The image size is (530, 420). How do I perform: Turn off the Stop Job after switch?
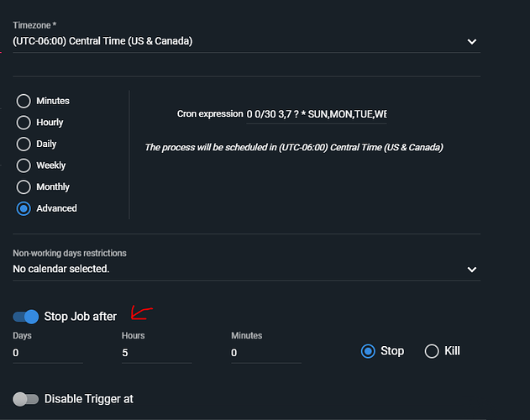click(x=26, y=317)
